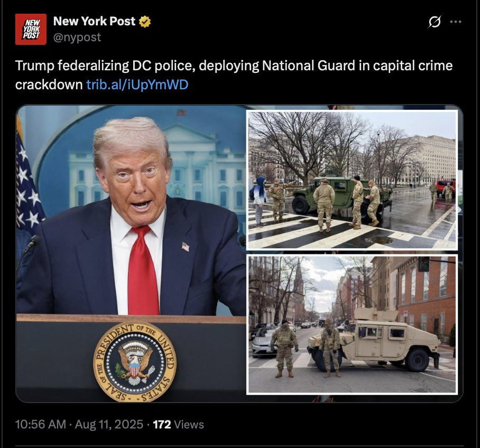This screenshot has height=448, width=480.
Task: Click the 10:56 AM timestamp
Action: (x=40, y=424)
